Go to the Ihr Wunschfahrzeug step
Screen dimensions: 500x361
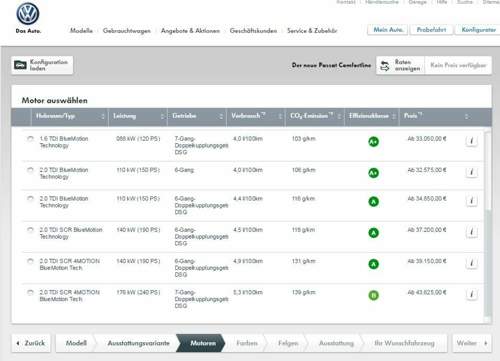click(404, 343)
